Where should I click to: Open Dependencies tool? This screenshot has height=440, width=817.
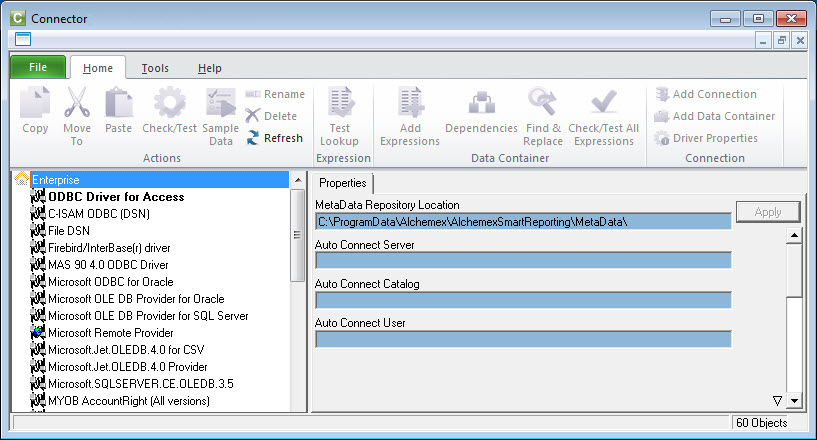pyautogui.click(x=481, y=111)
